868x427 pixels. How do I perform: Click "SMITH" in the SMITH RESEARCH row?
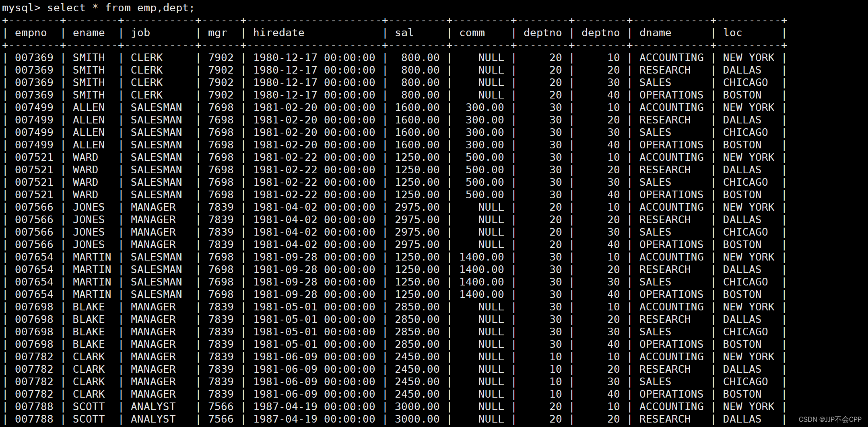[89, 70]
